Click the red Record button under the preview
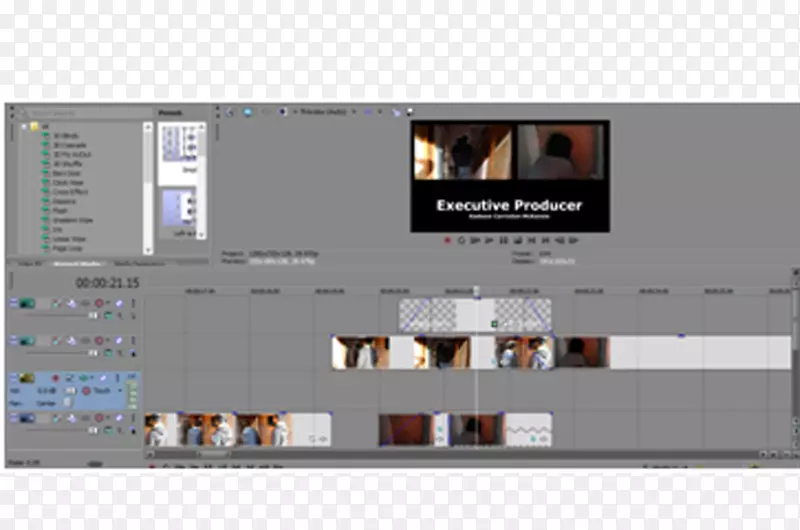 click(447, 240)
